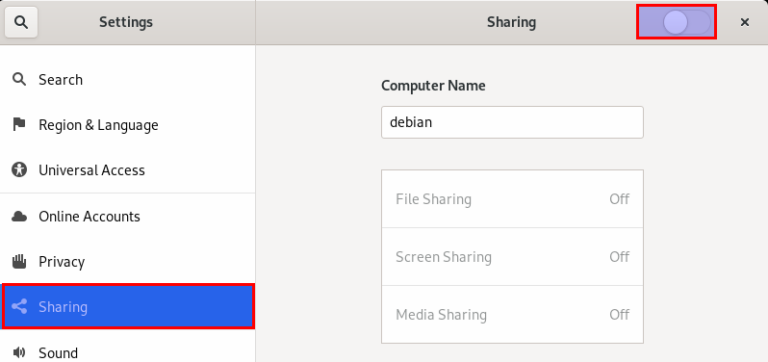Toggle the Sharing master switch on

676,22
